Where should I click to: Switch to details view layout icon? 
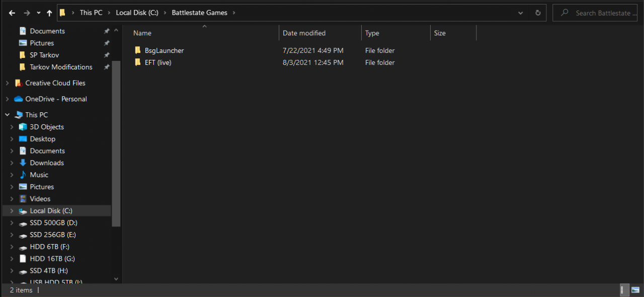click(x=623, y=290)
